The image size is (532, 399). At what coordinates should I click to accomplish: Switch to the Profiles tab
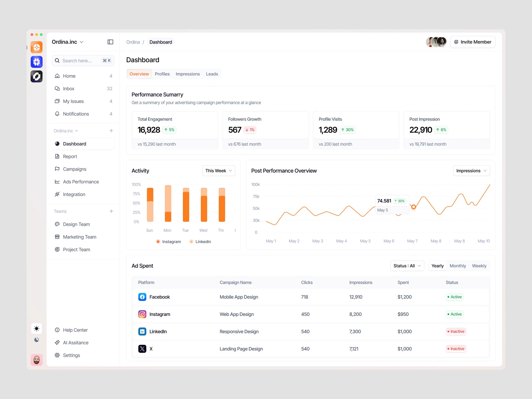click(162, 74)
